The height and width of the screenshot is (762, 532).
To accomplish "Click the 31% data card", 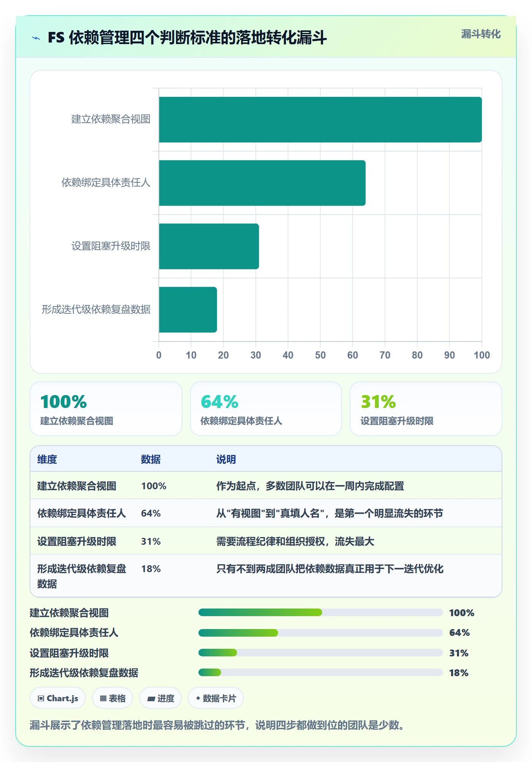I will [426, 409].
